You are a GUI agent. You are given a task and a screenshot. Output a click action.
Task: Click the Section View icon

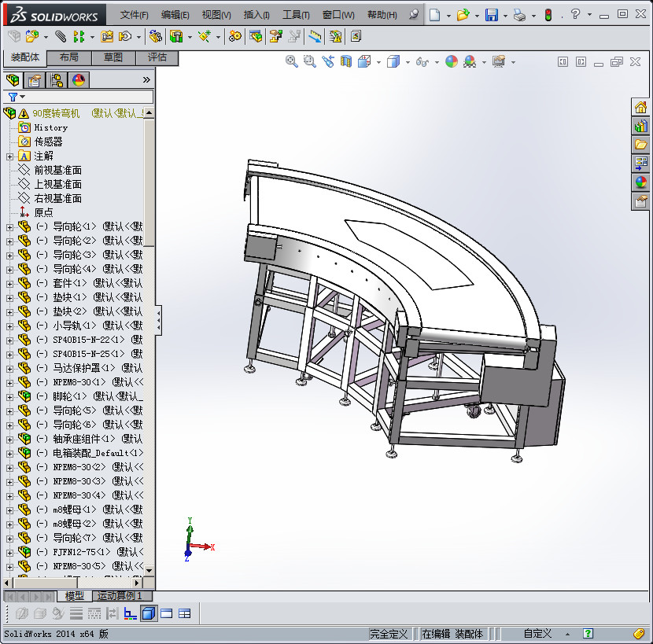click(346, 61)
